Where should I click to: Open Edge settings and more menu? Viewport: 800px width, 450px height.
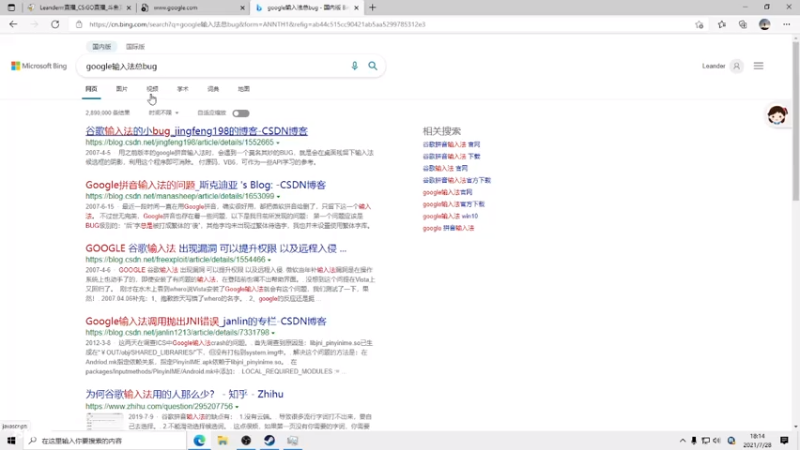[787, 24]
